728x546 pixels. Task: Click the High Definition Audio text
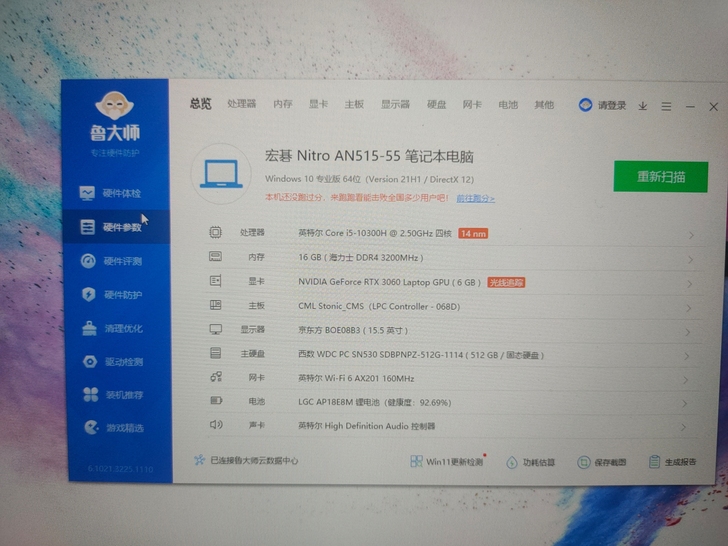tap(366, 426)
